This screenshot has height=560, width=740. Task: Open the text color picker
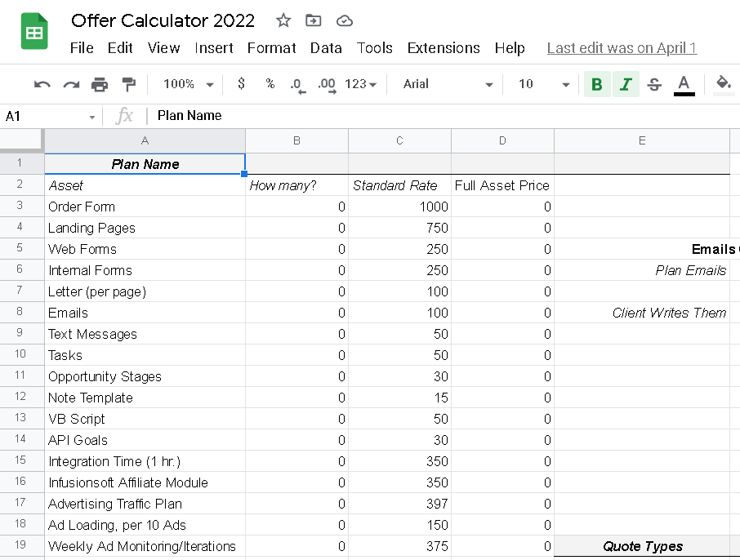(x=684, y=84)
